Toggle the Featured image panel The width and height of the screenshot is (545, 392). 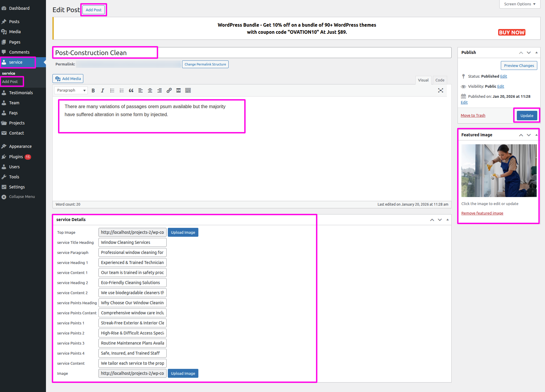[536, 135]
